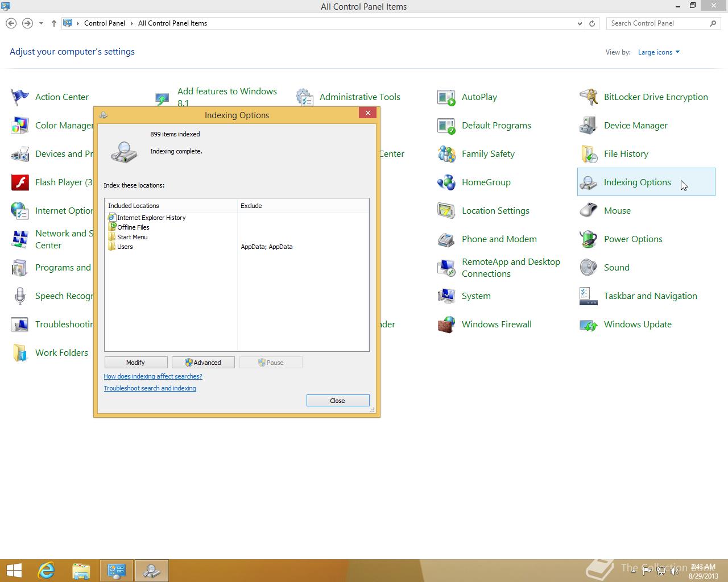728x582 pixels.
Task: Open the Work Folders icon
Action: pyautogui.click(x=20, y=353)
